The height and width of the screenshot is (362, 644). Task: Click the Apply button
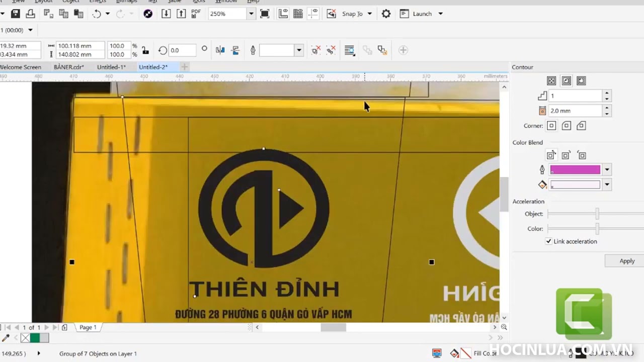(x=627, y=261)
